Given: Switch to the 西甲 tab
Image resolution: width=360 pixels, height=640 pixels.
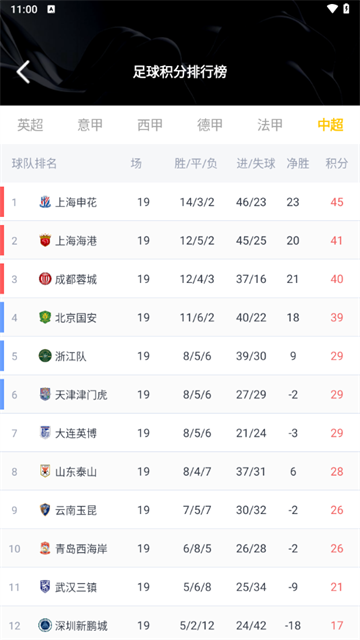Looking at the screenshot, I should pyautogui.click(x=150, y=125).
